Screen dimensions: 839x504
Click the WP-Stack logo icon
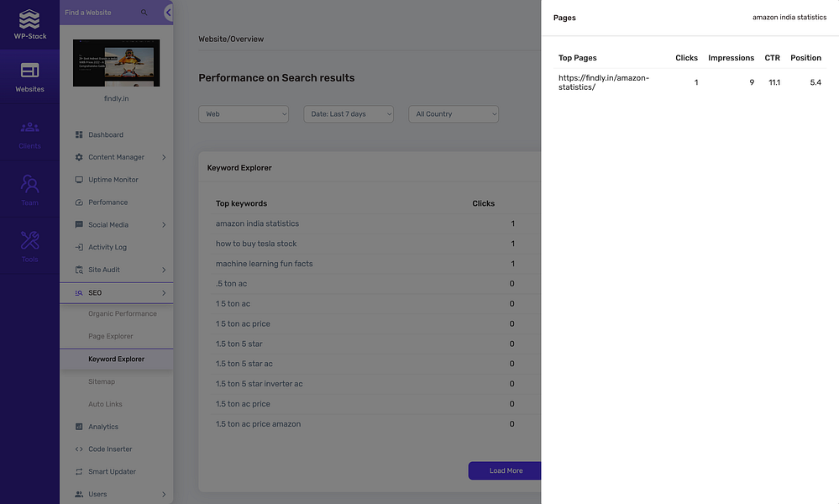click(x=29, y=19)
